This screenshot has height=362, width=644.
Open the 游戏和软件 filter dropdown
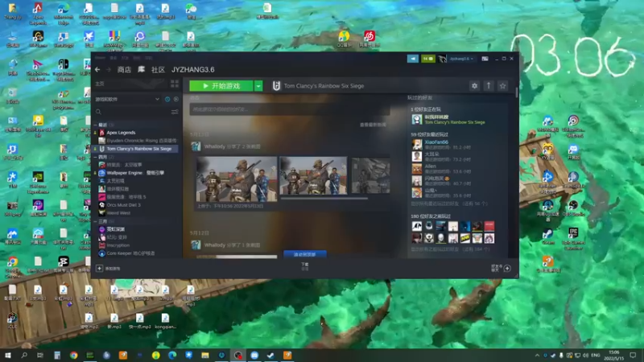point(127,99)
